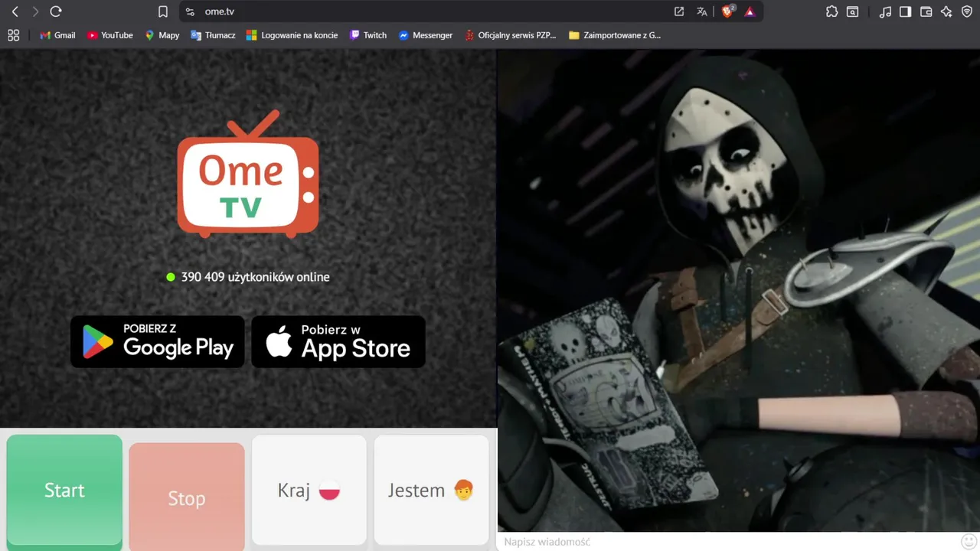
Task: Open the Jestem gender selector
Action: (x=431, y=490)
